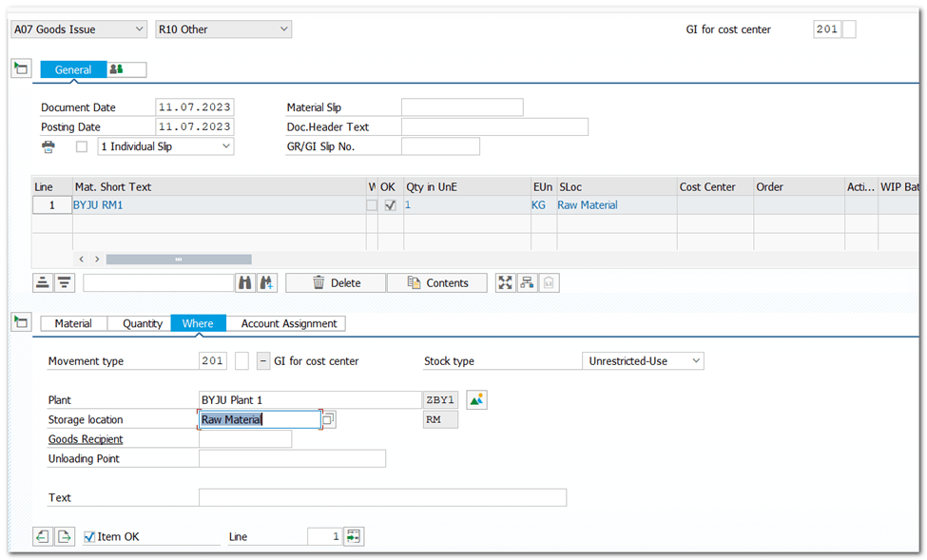Toggle the Item OK checkbox
The width and height of the screenshot is (927, 560).
pyautogui.click(x=90, y=537)
